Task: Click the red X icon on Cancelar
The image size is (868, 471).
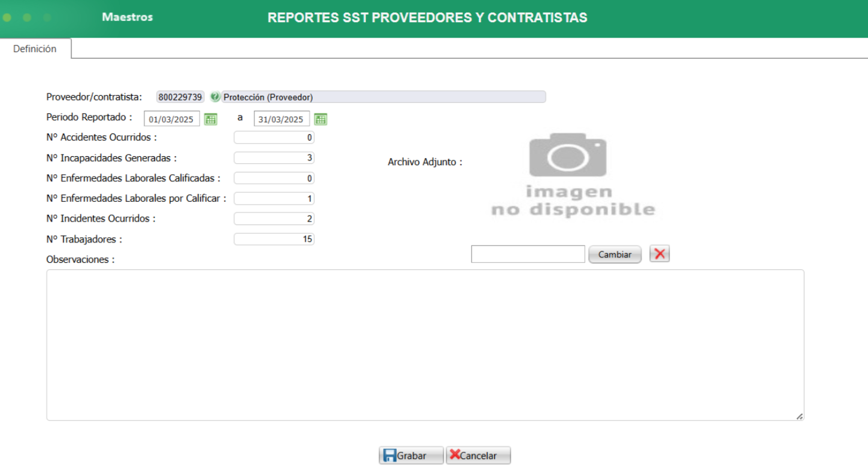Action: [x=455, y=455]
